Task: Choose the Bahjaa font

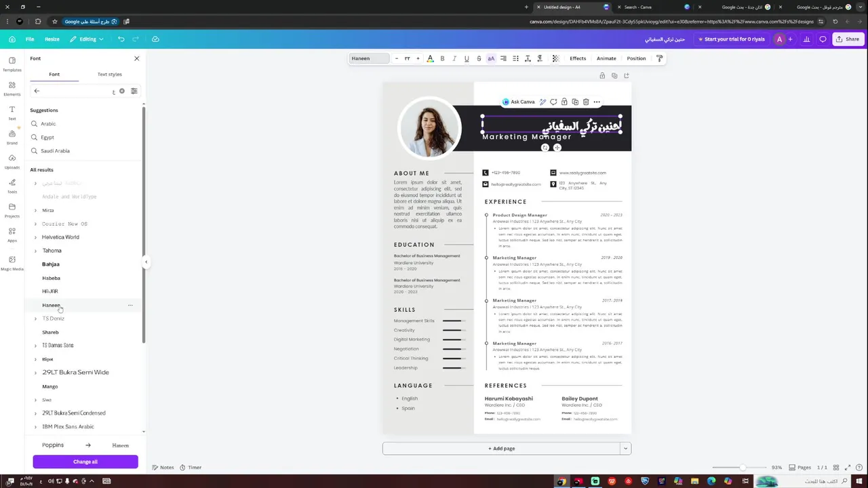Action: tap(51, 264)
